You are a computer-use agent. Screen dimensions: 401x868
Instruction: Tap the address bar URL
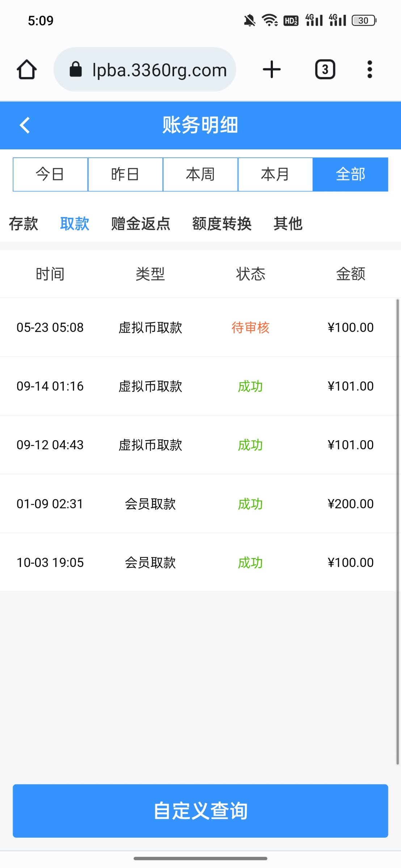click(159, 70)
